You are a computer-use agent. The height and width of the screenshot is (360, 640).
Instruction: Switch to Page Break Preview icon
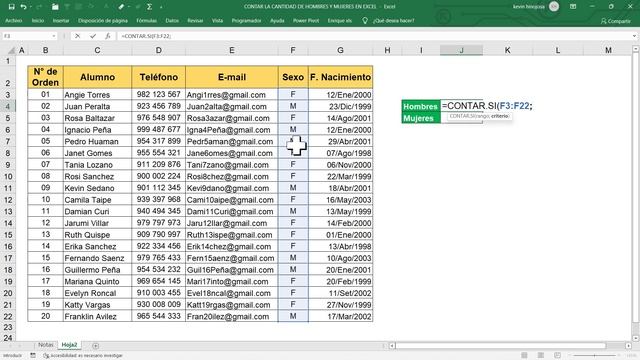557,356
